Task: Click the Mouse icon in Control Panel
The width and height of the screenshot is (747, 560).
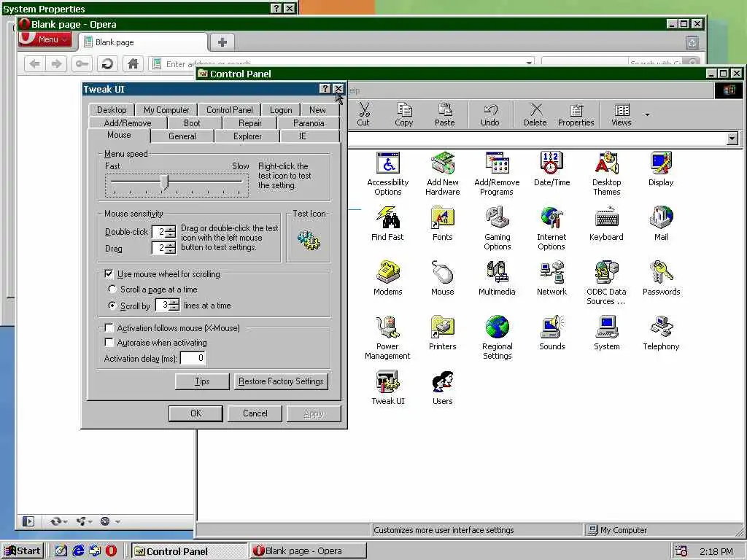Action: (x=443, y=279)
